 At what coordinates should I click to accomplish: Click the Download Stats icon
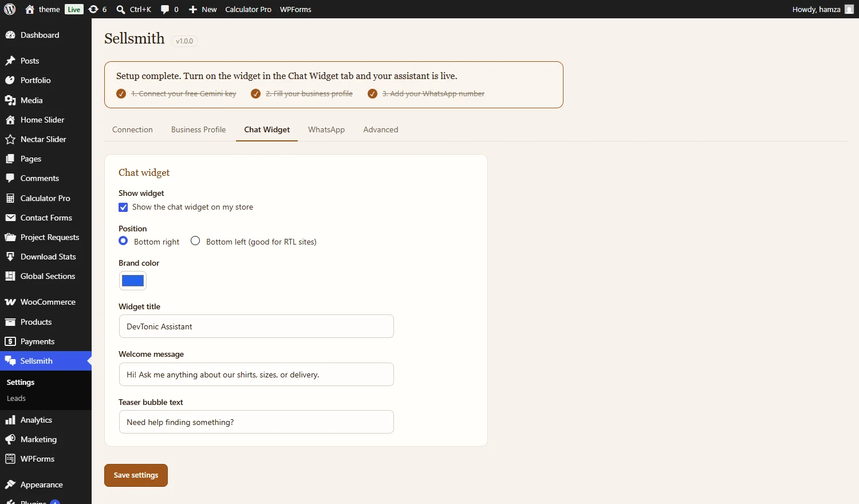[10, 257]
